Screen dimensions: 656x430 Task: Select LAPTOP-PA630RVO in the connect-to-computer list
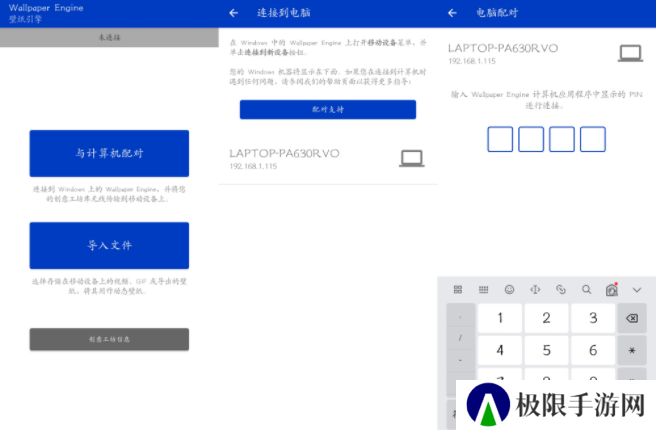pos(328,159)
